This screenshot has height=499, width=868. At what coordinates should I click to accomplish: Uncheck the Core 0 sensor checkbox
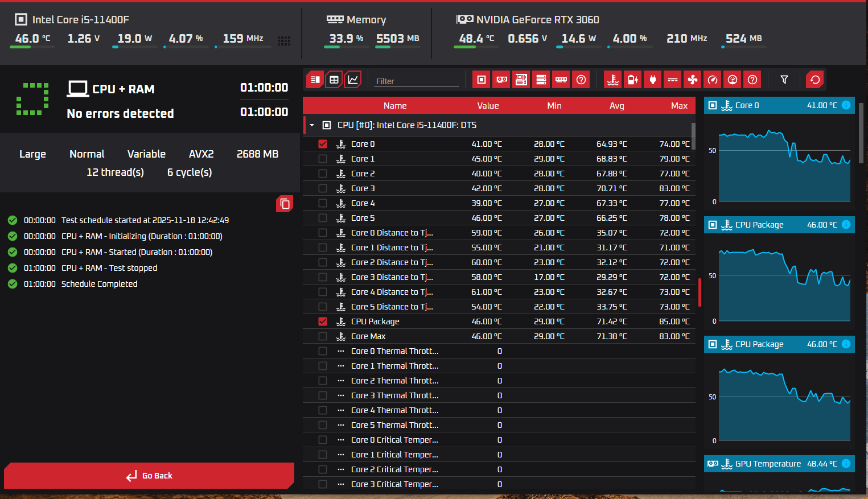pos(323,144)
